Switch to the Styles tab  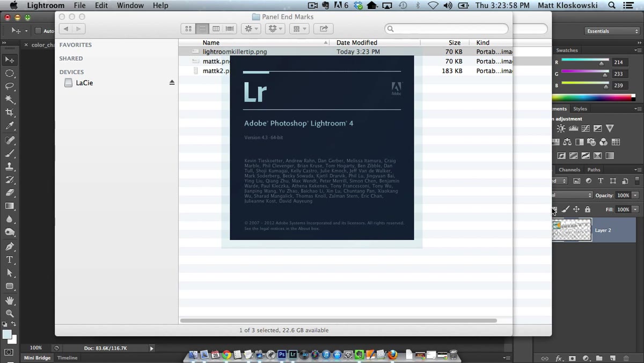pos(580,108)
